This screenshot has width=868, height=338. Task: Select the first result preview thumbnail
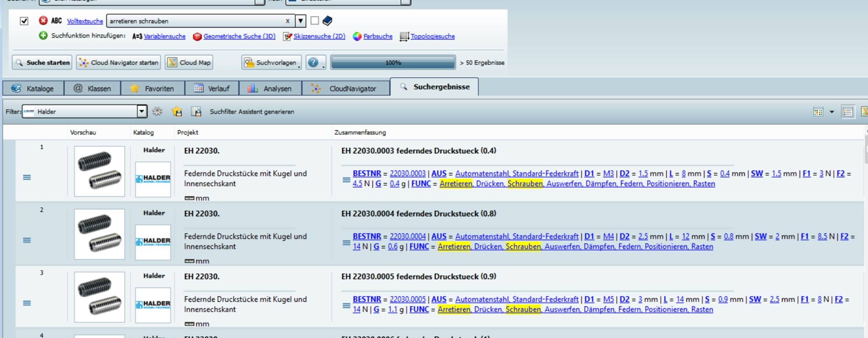click(99, 171)
